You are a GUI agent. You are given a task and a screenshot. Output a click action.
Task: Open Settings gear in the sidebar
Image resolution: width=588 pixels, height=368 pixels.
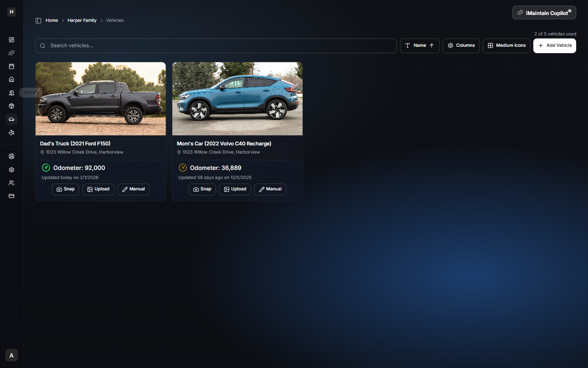[11, 169]
